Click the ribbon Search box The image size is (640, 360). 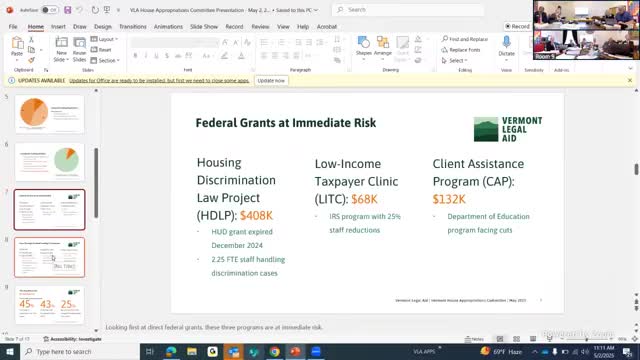pos(408,10)
